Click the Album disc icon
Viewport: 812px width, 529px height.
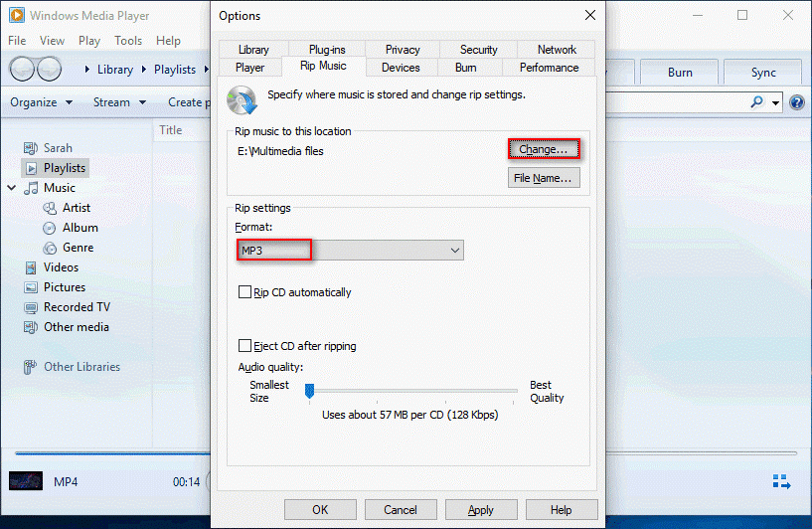coord(49,228)
